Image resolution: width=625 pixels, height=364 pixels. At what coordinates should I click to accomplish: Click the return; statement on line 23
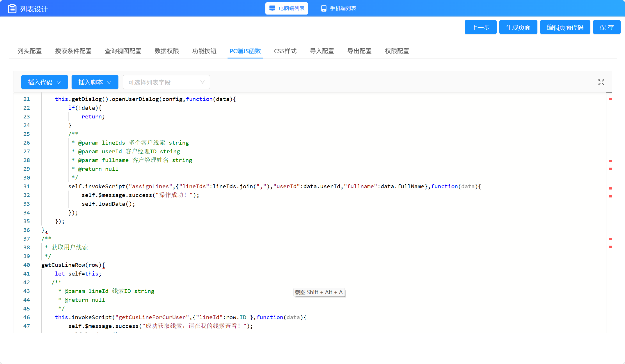(93, 117)
